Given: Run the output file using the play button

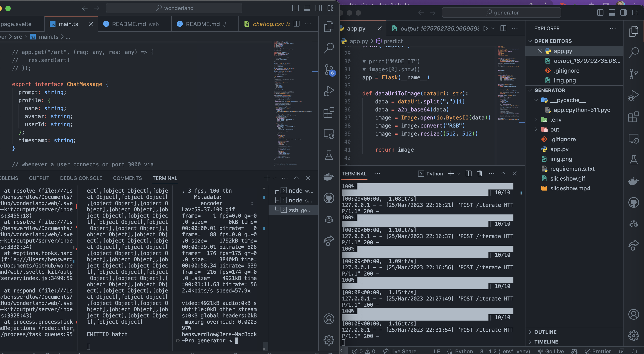Looking at the screenshot, I should pyautogui.click(x=486, y=28).
